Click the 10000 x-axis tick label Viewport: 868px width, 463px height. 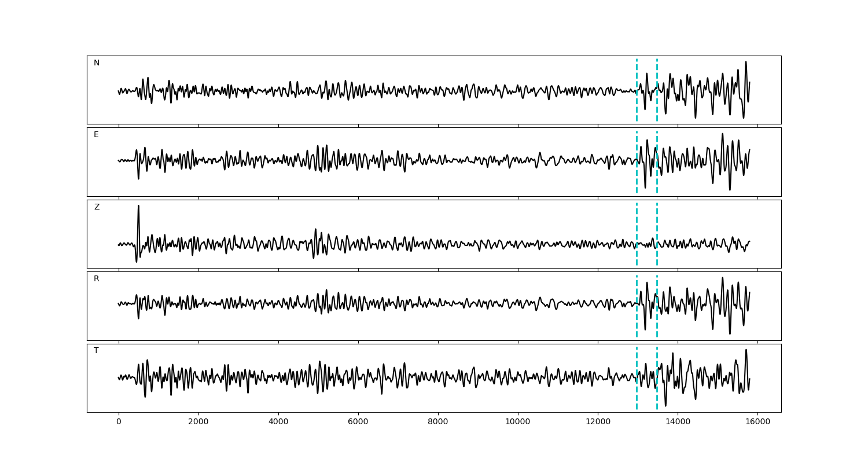(517, 422)
